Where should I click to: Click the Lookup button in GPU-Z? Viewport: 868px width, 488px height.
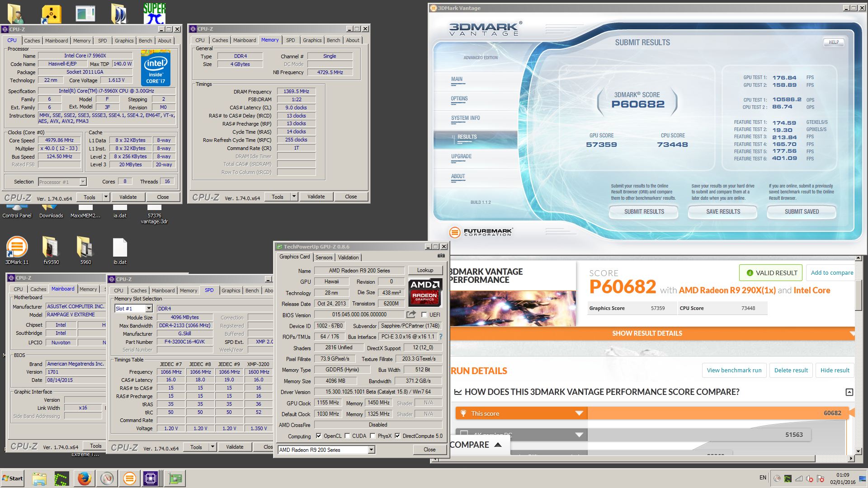(425, 270)
